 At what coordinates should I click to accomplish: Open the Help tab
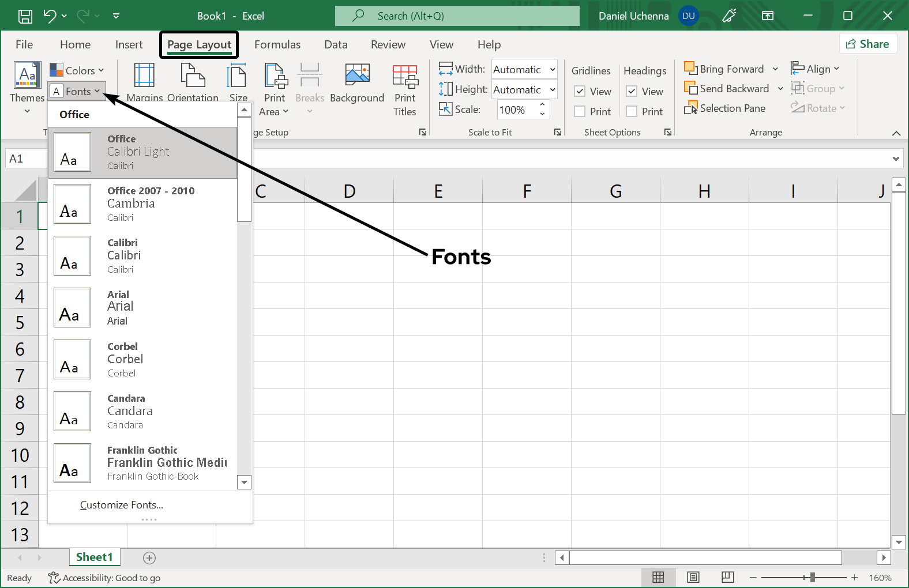tap(489, 44)
